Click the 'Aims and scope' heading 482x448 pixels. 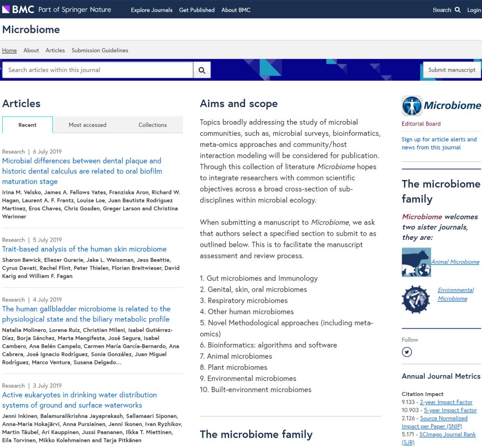pyautogui.click(x=238, y=104)
